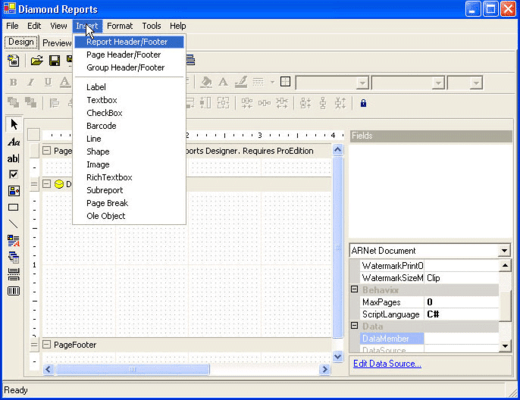Collapse the PageHeader section
The image size is (520, 400).
46,151
